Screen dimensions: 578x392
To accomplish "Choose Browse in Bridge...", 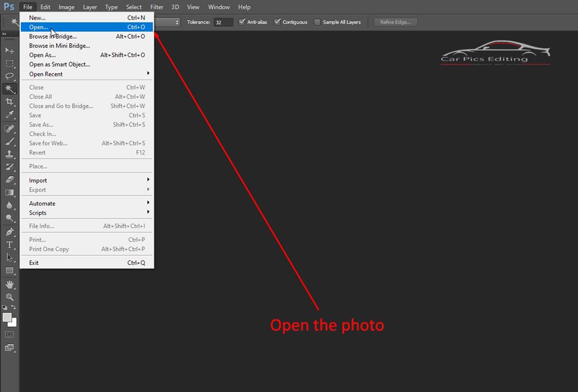I will tap(87, 36).
